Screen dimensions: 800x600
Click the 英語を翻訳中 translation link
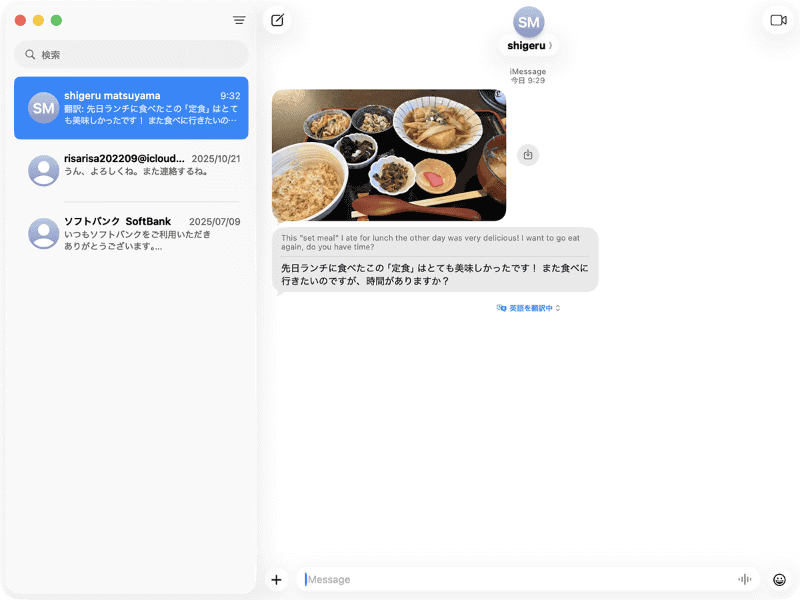(530, 310)
